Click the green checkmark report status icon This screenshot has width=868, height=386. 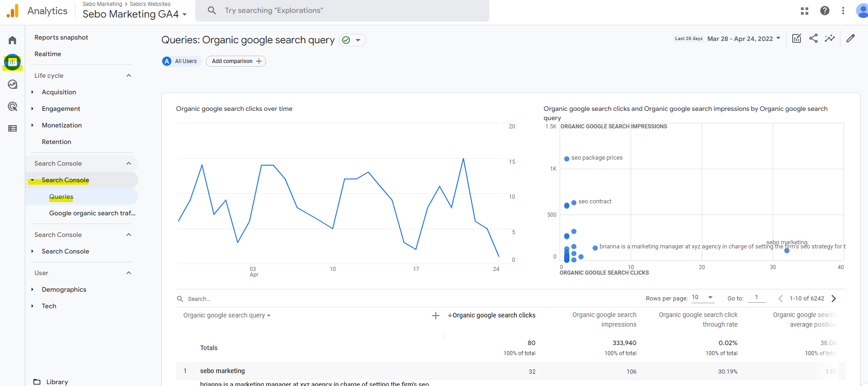coord(346,40)
